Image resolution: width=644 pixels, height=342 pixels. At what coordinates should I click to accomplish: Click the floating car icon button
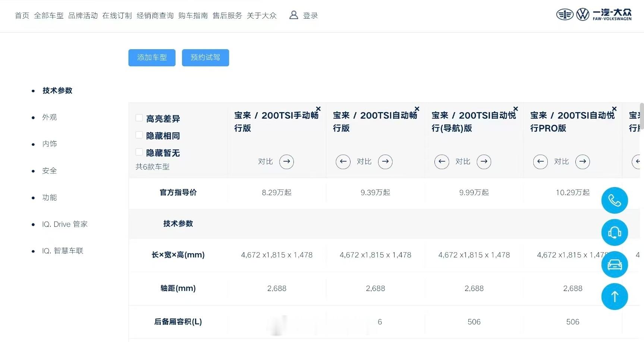[615, 265]
